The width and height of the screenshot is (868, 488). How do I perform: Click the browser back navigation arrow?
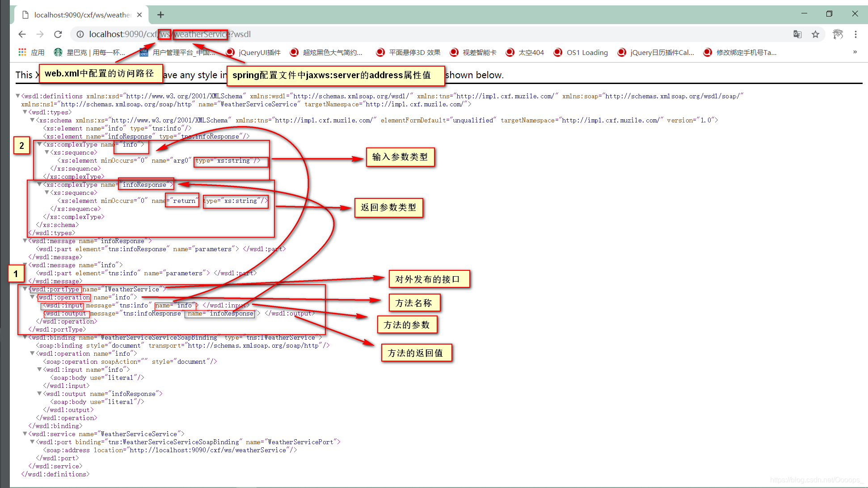[22, 34]
